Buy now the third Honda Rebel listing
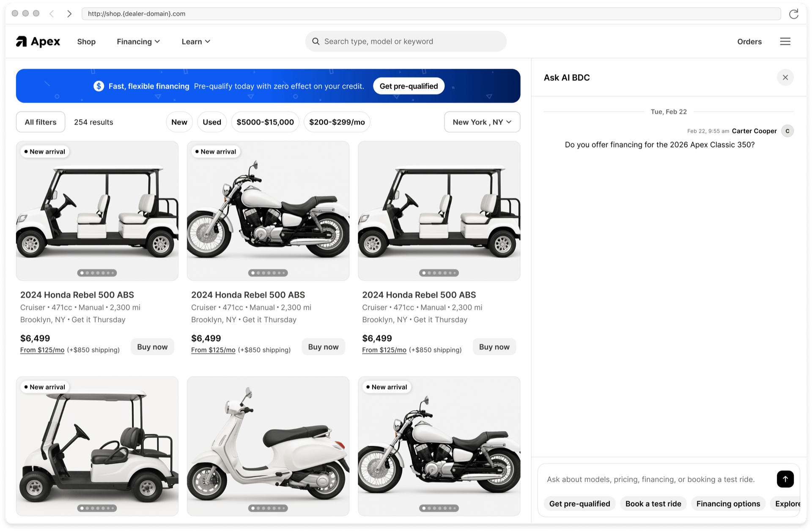Viewport: 812px width, 531px height. point(494,347)
